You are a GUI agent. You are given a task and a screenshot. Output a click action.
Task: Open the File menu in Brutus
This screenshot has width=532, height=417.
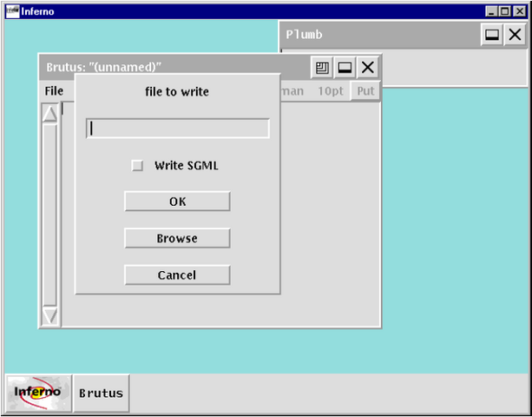[x=54, y=91]
